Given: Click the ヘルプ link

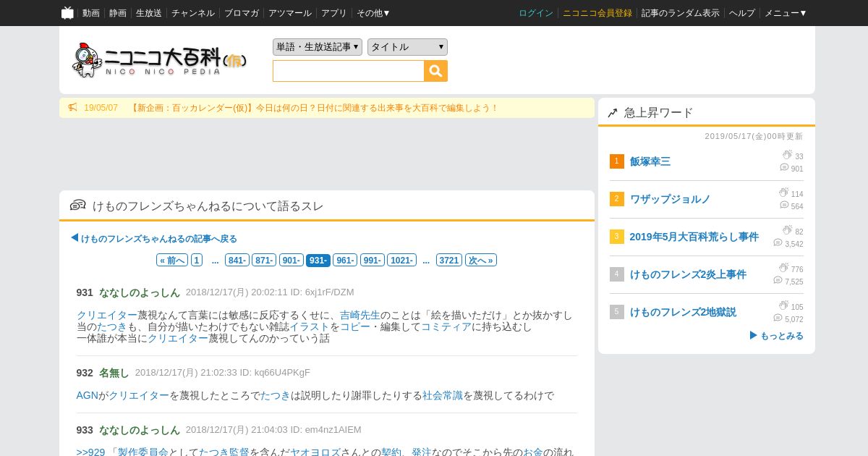Looking at the screenshot, I should [x=742, y=13].
